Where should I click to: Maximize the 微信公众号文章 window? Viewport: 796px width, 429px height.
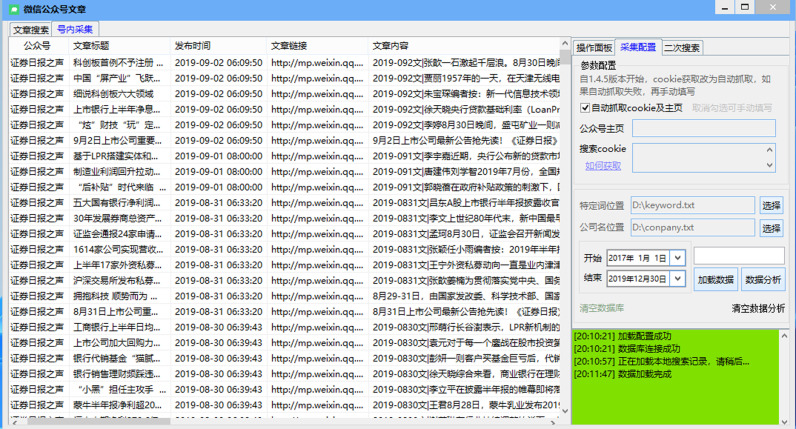tap(745, 8)
